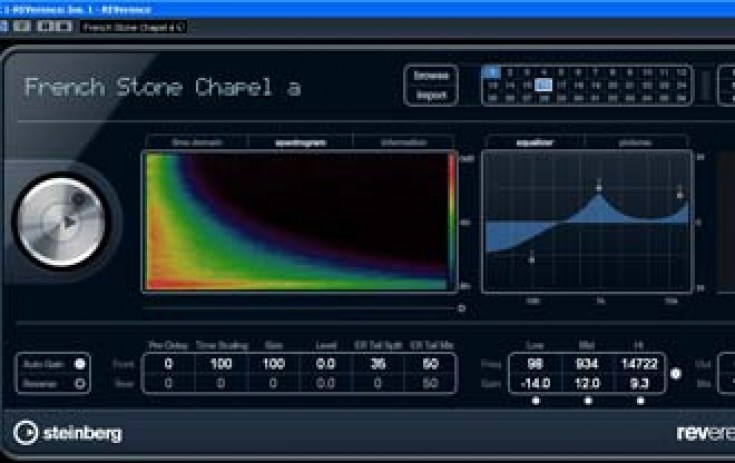Open the information tab

tap(404, 142)
